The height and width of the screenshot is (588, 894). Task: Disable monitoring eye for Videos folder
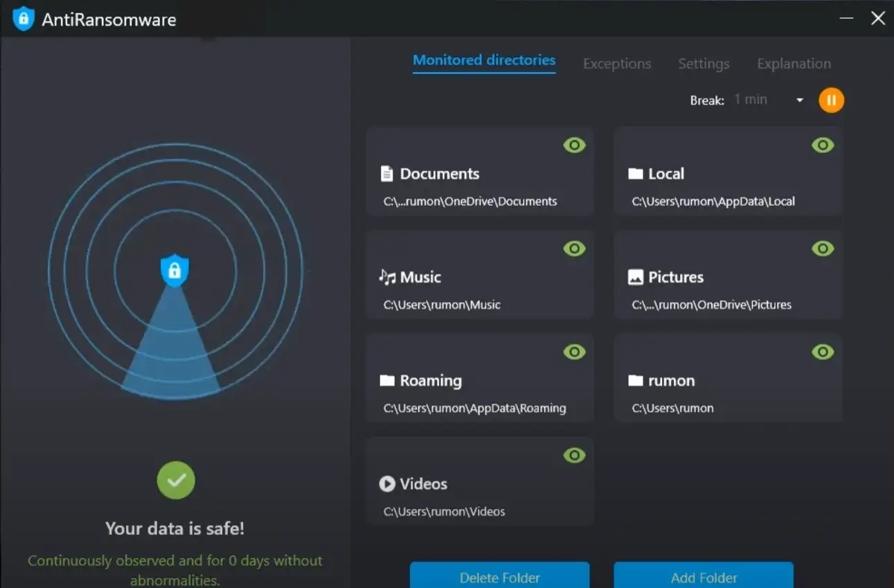coord(574,456)
